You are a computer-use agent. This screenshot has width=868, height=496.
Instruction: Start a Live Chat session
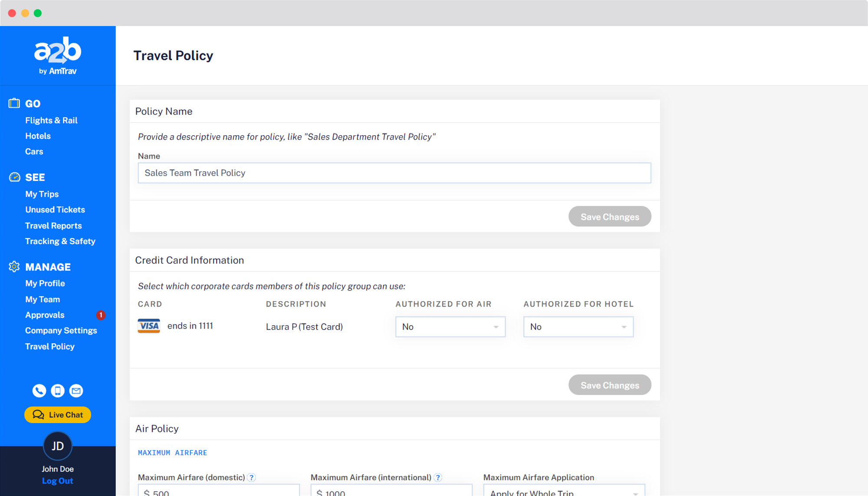(58, 415)
